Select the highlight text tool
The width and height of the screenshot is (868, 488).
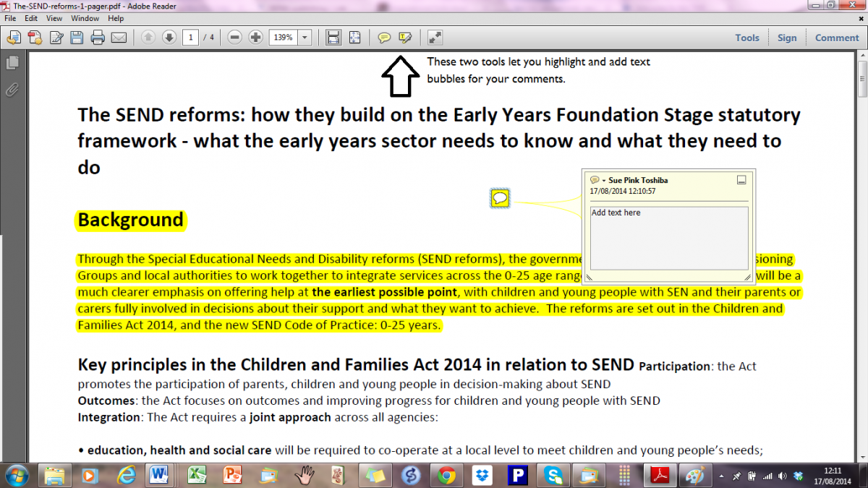pyautogui.click(x=405, y=38)
